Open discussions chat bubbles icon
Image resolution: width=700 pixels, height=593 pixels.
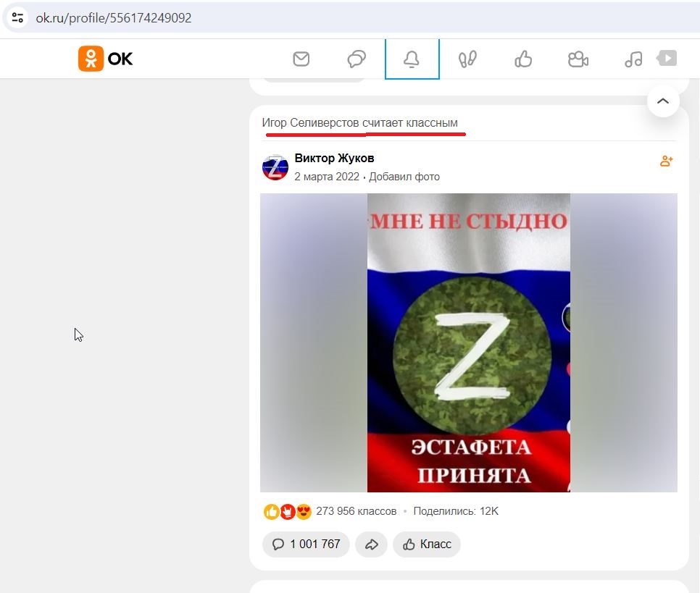[357, 59]
